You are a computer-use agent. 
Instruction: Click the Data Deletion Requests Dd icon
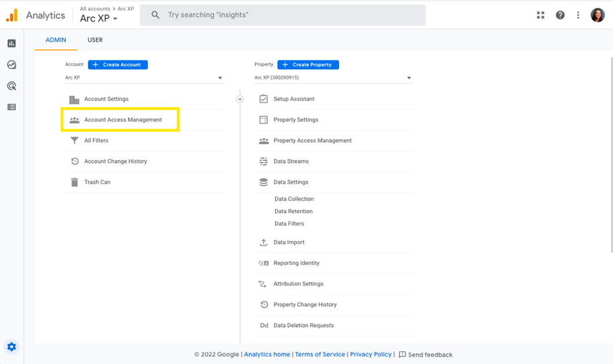(264, 325)
